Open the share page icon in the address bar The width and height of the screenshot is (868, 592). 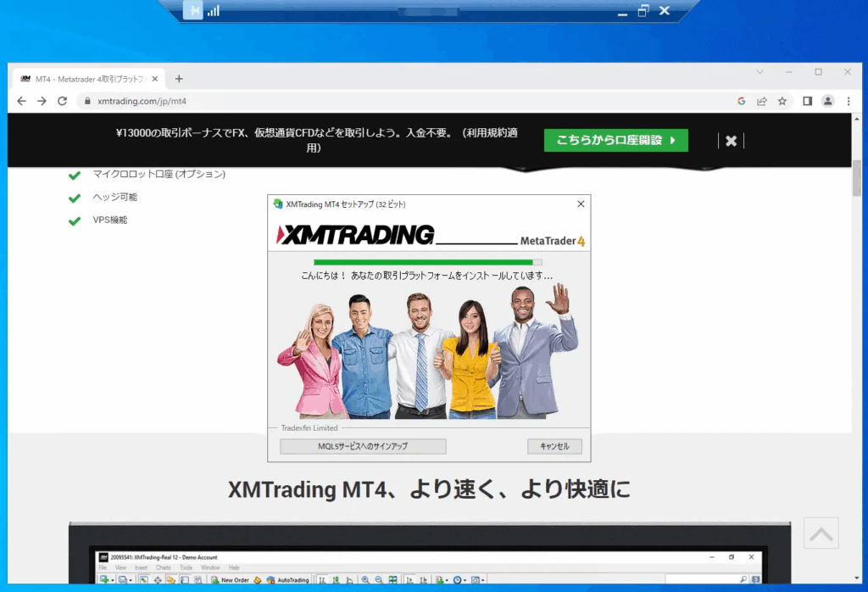762,101
